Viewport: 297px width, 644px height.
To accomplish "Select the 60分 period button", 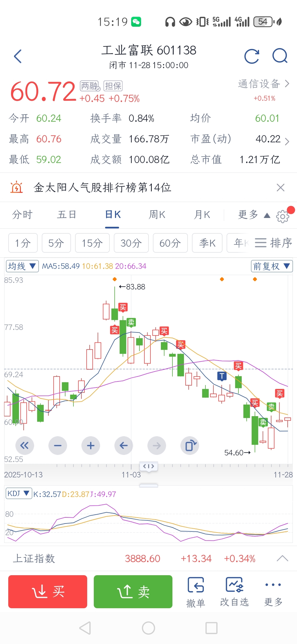I will (x=170, y=243).
